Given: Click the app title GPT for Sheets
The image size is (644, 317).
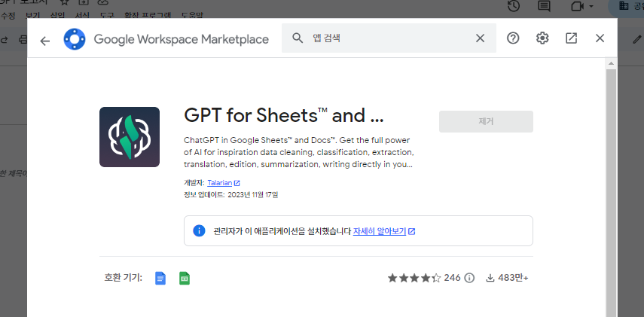Looking at the screenshot, I should tap(284, 116).
